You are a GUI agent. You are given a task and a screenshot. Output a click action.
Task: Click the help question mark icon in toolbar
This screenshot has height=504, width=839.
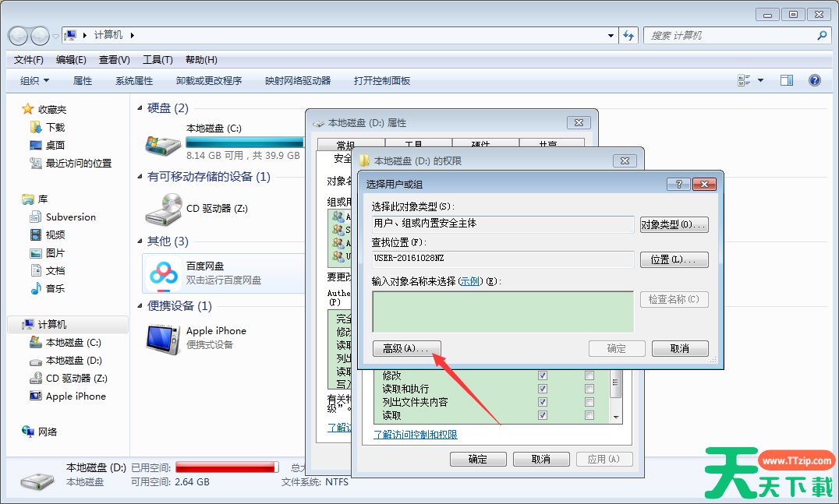pyautogui.click(x=815, y=80)
